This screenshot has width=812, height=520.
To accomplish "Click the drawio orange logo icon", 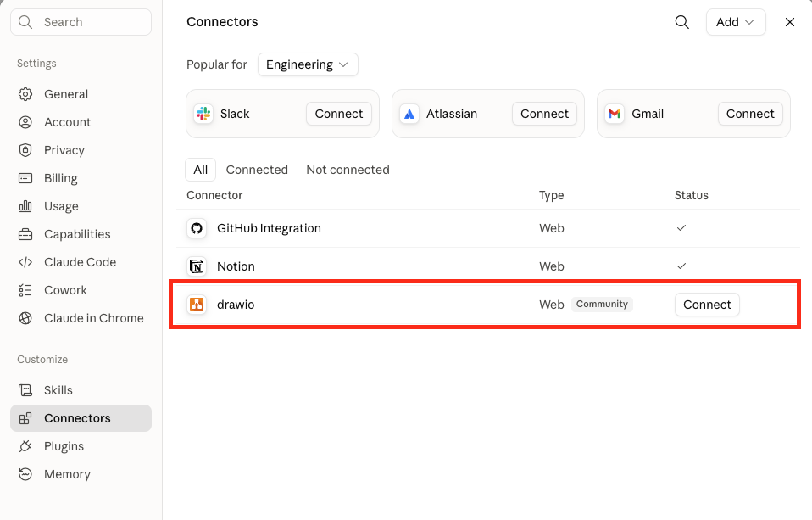I will [197, 305].
